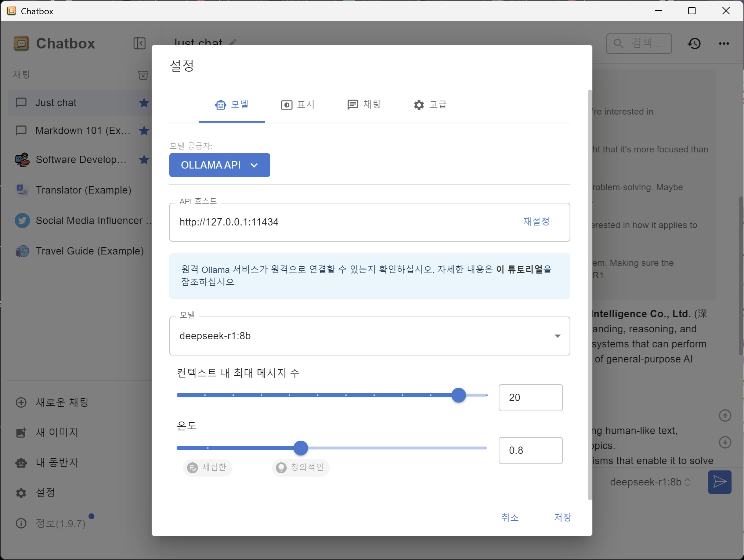This screenshot has height=560, width=744.
Task: Toggle star on Software Developer chat
Action: pyautogui.click(x=144, y=160)
